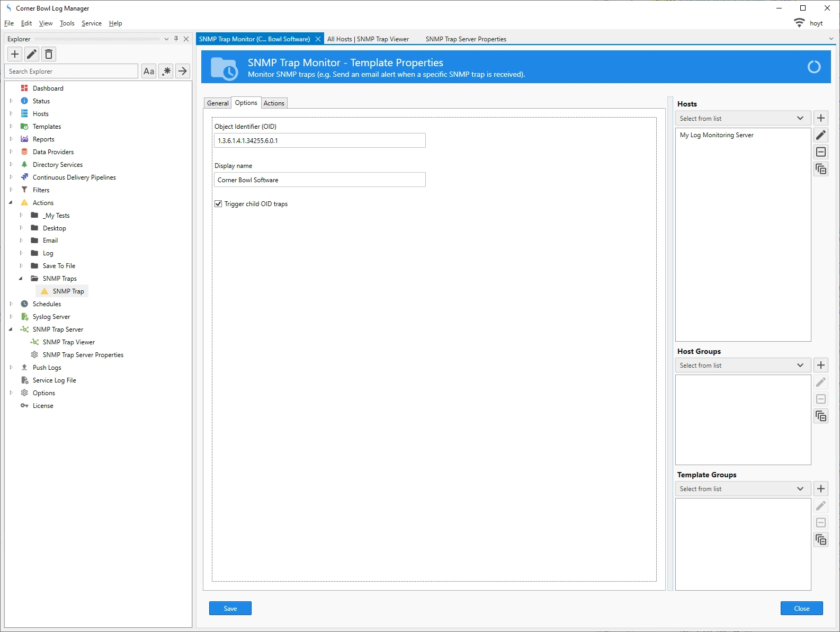Screen dimensions: 840x632
Task: Remove selected host with minus button
Action: pyautogui.click(x=821, y=152)
